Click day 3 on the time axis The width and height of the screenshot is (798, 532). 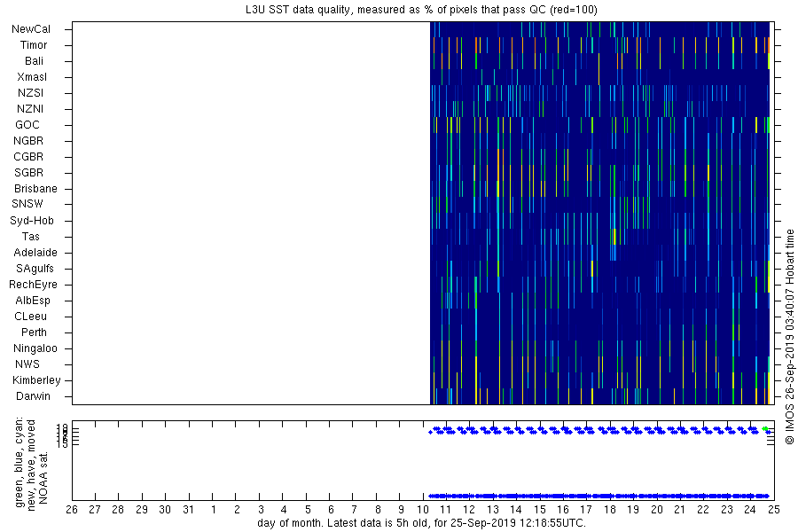tap(261, 510)
